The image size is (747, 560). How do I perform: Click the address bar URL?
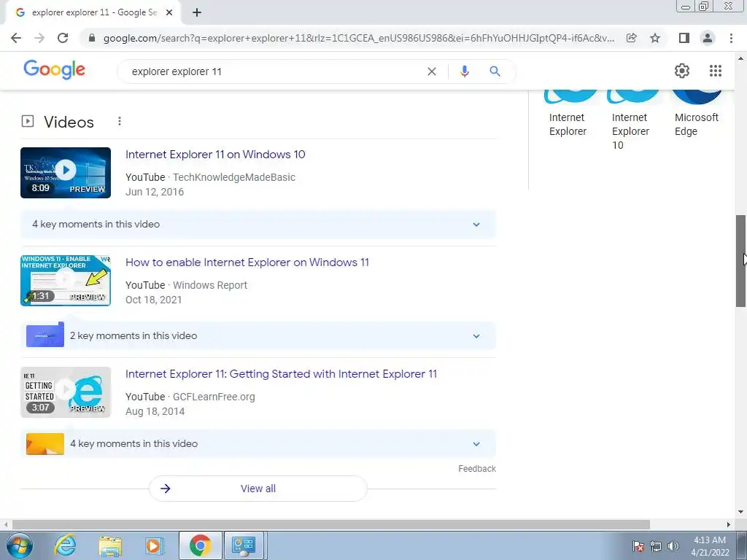tap(358, 38)
